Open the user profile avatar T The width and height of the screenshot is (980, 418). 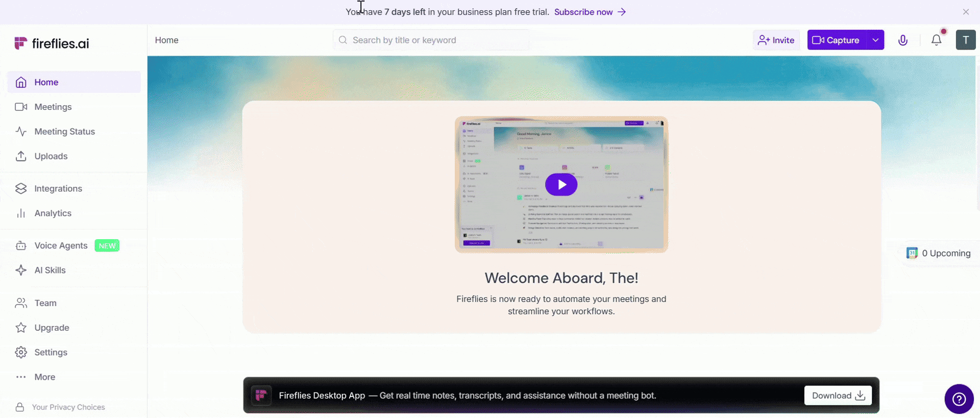point(966,40)
